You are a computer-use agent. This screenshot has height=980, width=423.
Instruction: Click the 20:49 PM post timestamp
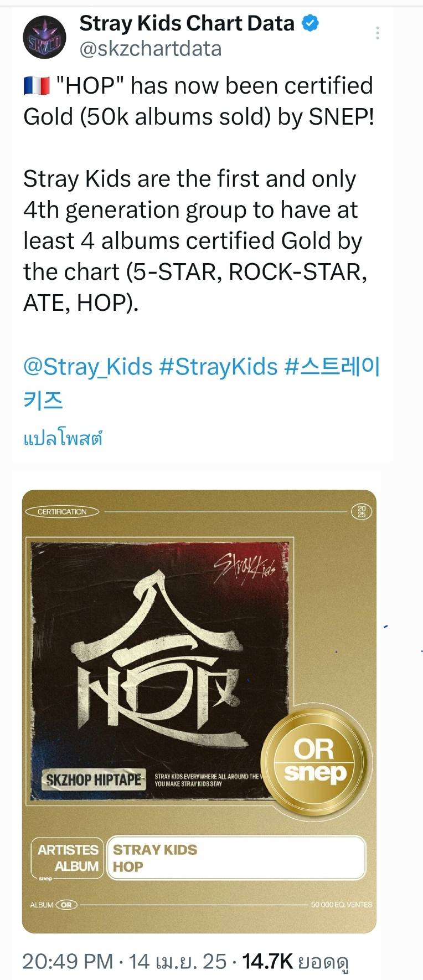point(68,961)
